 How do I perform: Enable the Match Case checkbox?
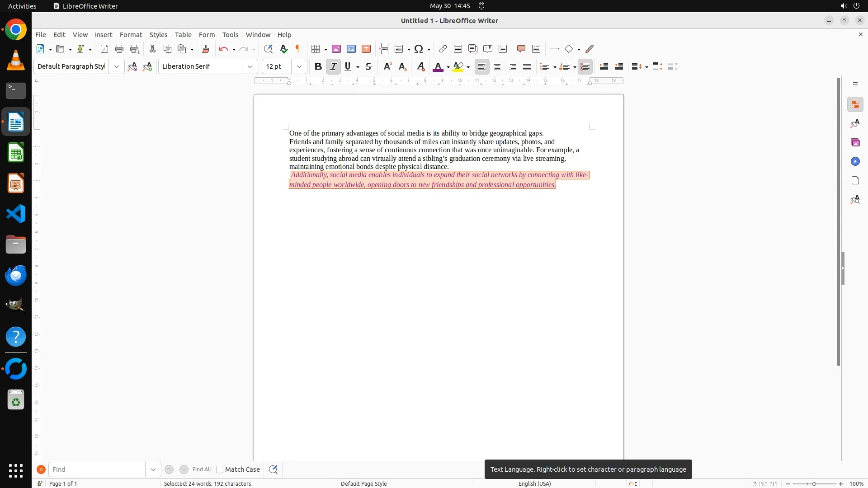coord(220,469)
